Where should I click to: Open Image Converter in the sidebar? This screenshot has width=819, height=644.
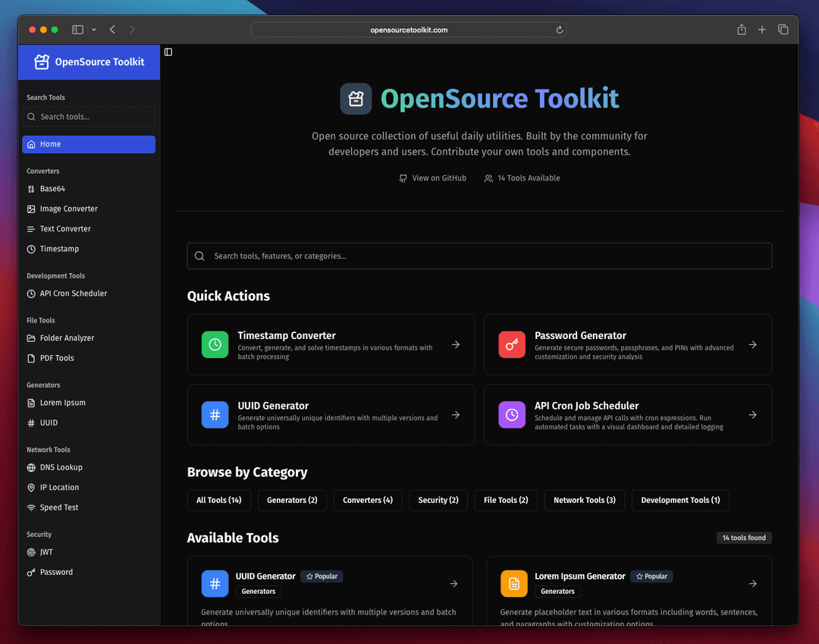(x=68, y=209)
